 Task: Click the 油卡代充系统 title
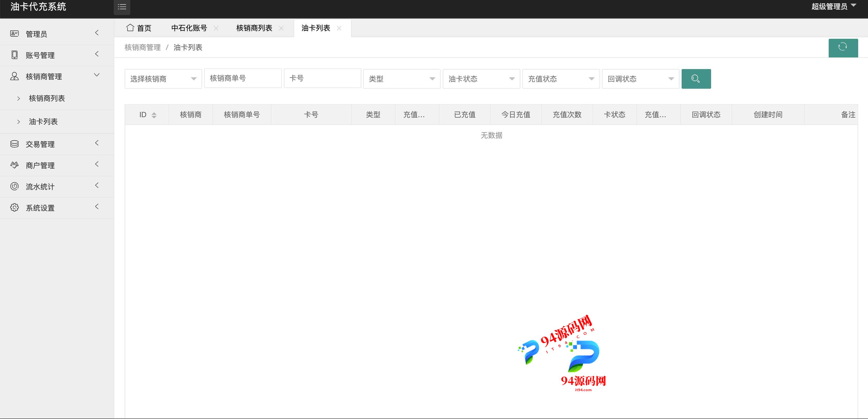click(38, 7)
